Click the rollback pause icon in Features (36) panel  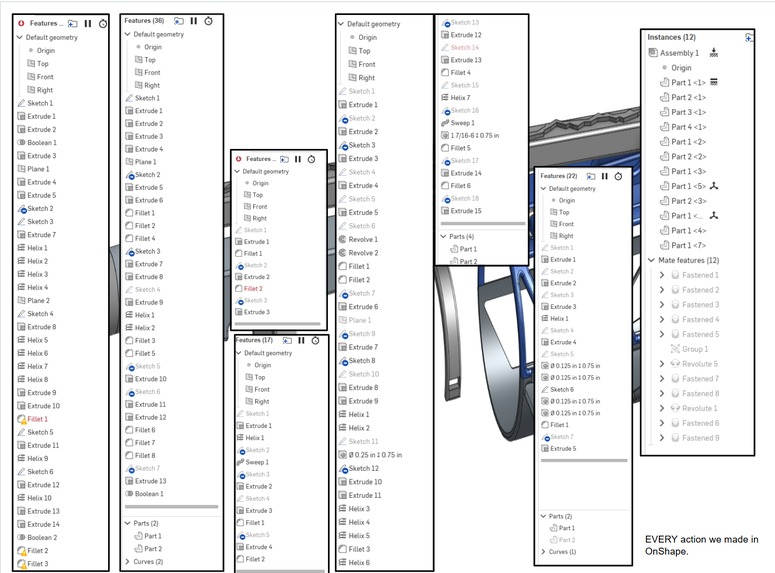coord(194,21)
